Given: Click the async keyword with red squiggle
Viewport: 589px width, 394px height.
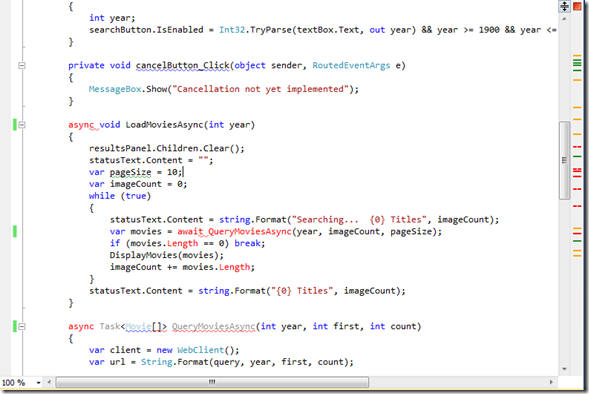Looking at the screenshot, I should pos(81,125).
